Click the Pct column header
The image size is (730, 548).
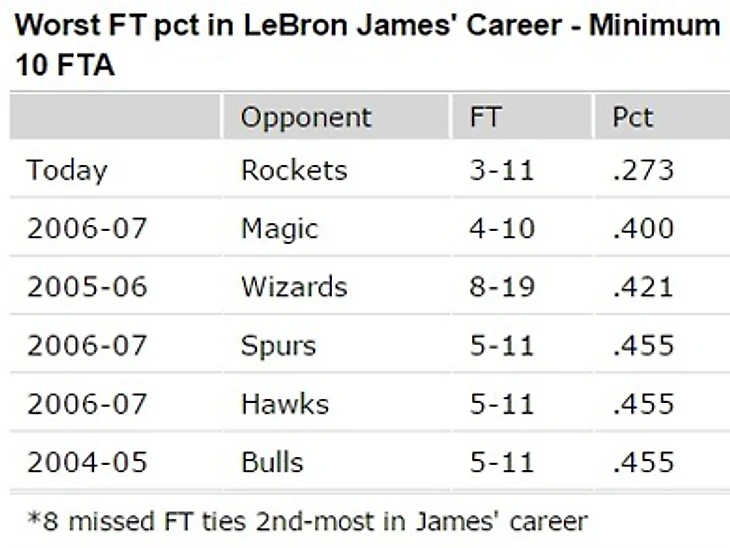point(632,117)
